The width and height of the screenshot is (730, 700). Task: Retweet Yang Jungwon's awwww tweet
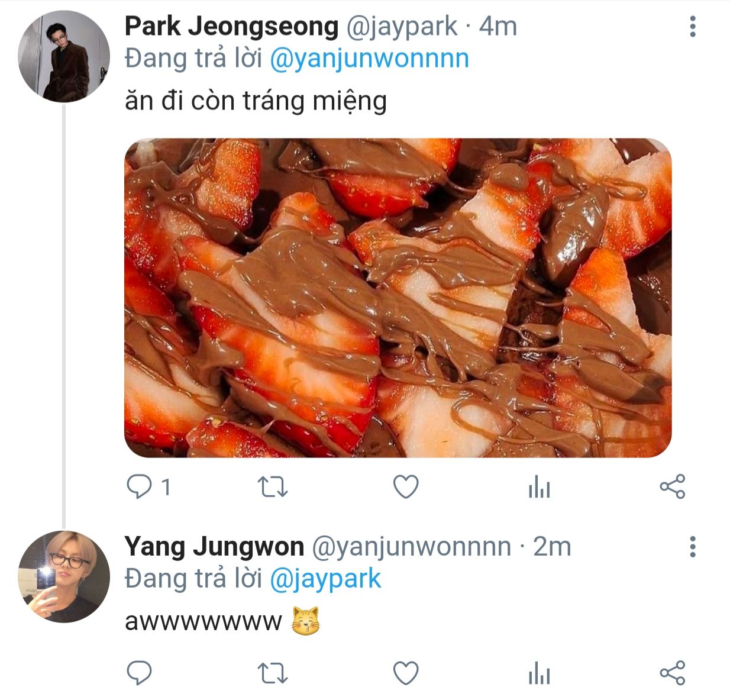point(273,673)
